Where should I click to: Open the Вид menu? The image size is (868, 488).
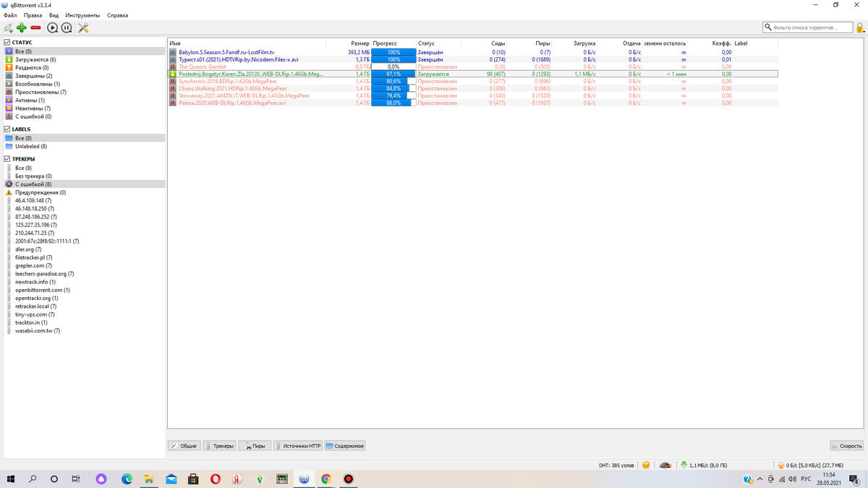pyautogui.click(x=54, y=15)
